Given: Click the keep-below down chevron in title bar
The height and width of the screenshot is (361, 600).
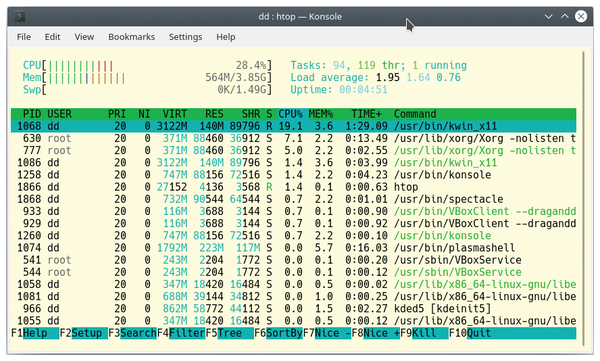Looking at the screenshot, I should [548, 16].
